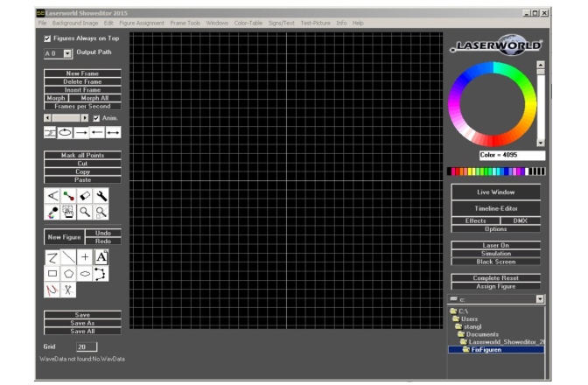
Task: Click the Timeline-Editor button
Action: click(x=495, y=208)
